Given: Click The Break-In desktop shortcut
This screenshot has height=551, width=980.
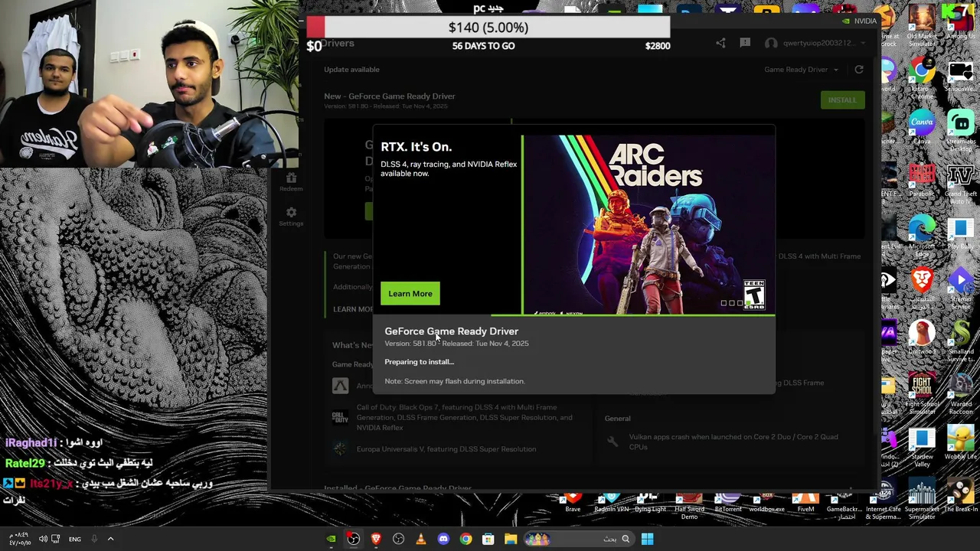Looking at the screenshot, I should coord(960,496).
